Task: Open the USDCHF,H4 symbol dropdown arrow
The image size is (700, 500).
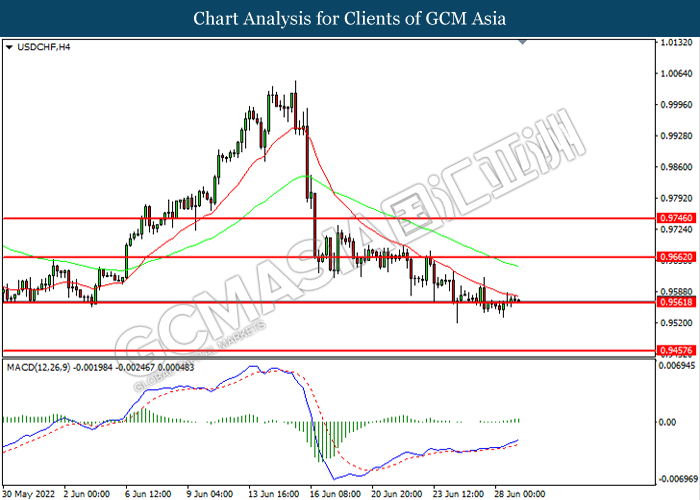Action: coord(9,47)
